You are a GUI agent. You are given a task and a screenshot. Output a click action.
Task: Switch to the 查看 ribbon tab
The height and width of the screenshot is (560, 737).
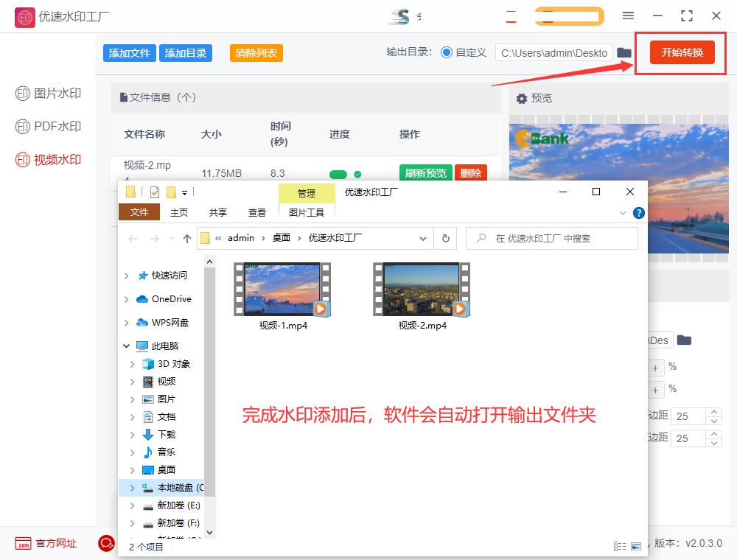(257, 212)
